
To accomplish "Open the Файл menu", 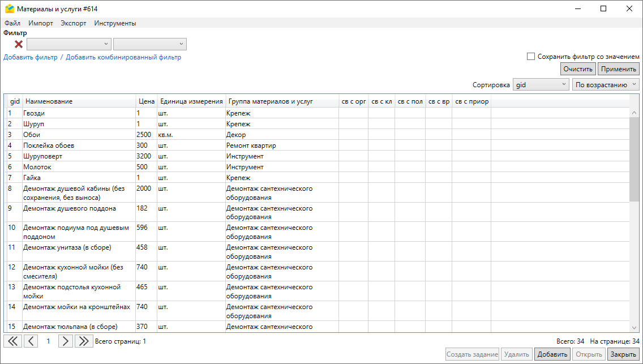I will (12, 23).
